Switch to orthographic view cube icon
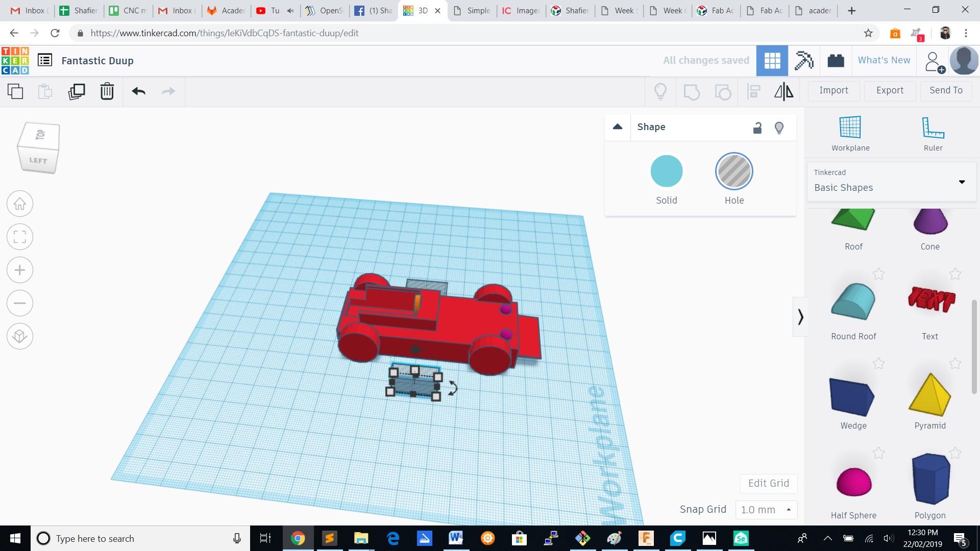Image resolution: width=980 pixels, height=551 pixels. [20, 336]
